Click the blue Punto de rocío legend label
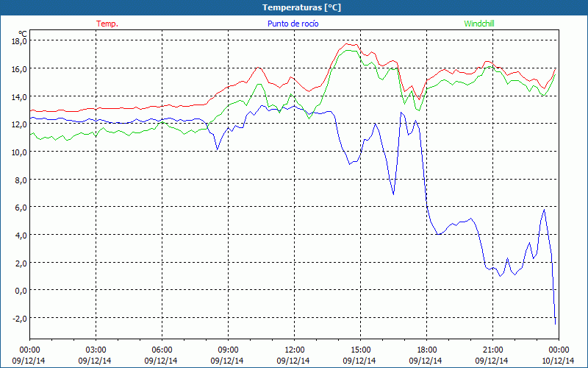The width and height of the screenshot is (588, 368). pyautogui.click(x=293, y=24)
